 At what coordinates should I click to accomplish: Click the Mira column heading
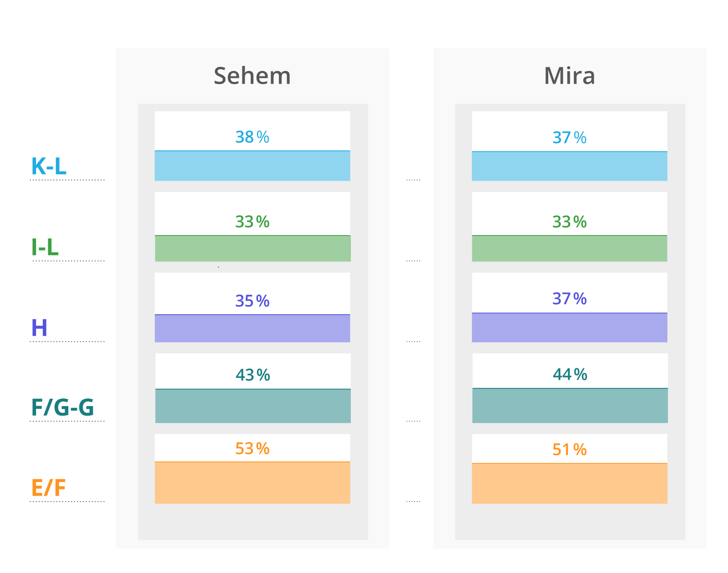coord(569,76)
